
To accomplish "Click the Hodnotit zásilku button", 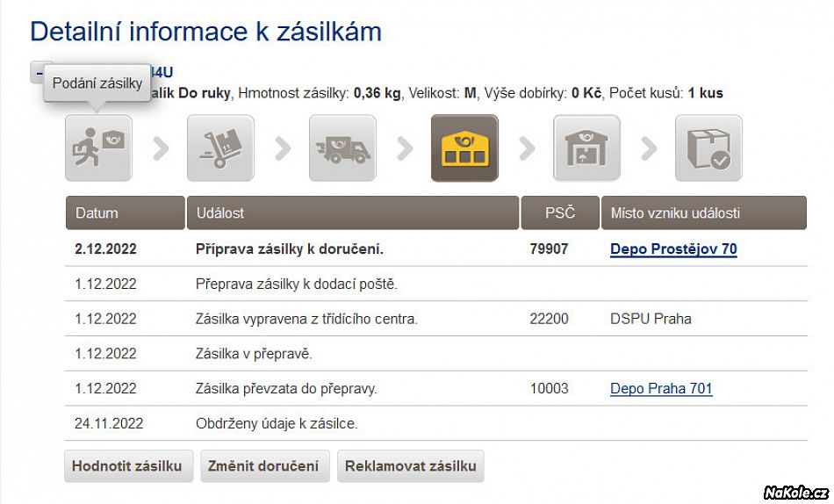I will point(127,466).
